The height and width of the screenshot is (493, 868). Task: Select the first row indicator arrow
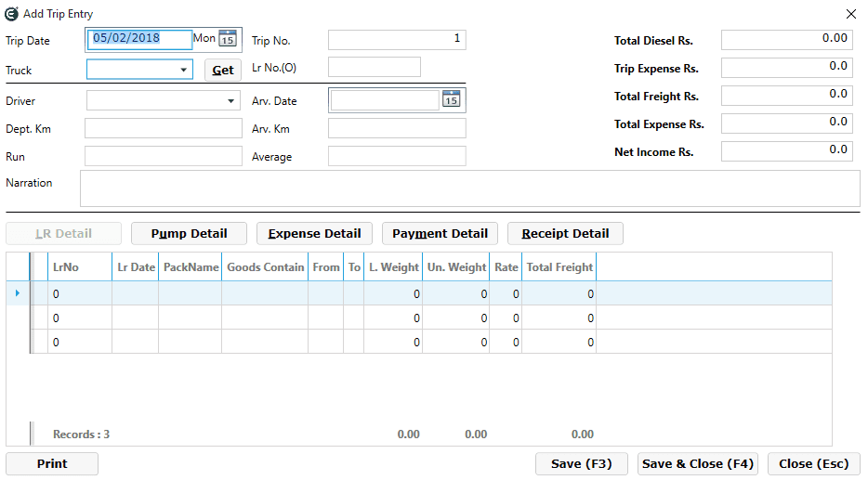tap(19, 293)
